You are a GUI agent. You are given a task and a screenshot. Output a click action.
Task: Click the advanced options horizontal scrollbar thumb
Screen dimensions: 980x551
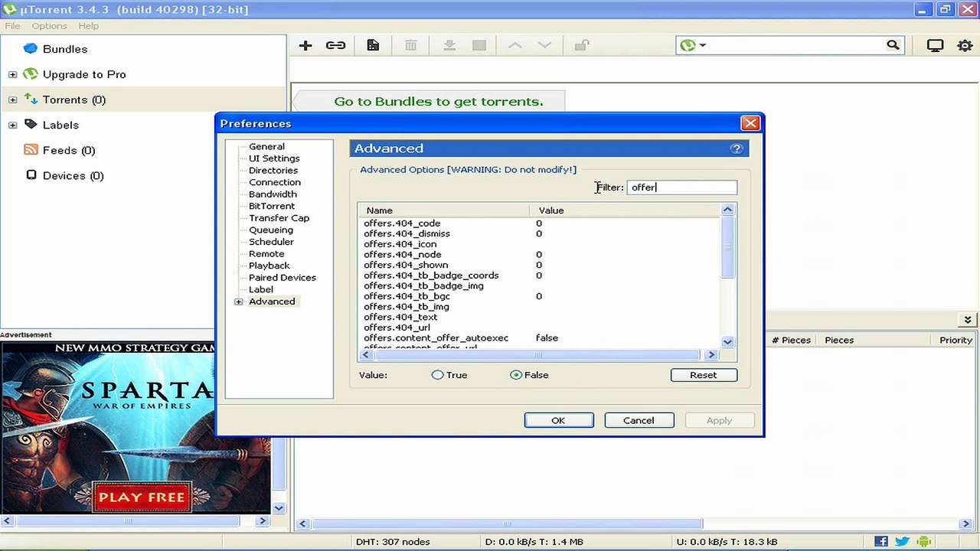click(537, 354)
